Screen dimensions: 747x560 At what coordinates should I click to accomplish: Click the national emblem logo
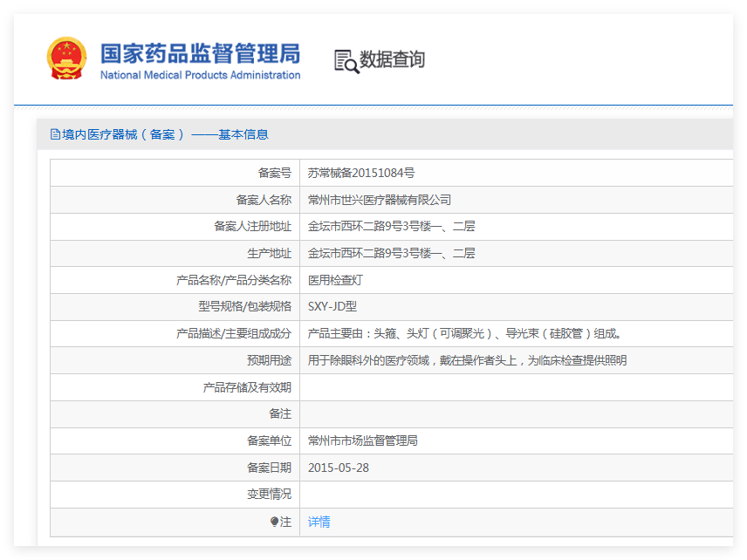click(66, 58)
